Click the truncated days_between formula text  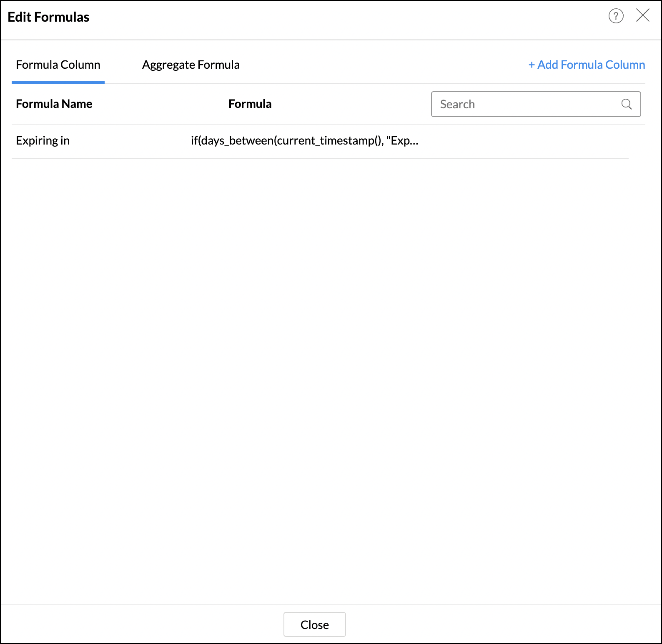pyautogui.click(x=304, y=141)
